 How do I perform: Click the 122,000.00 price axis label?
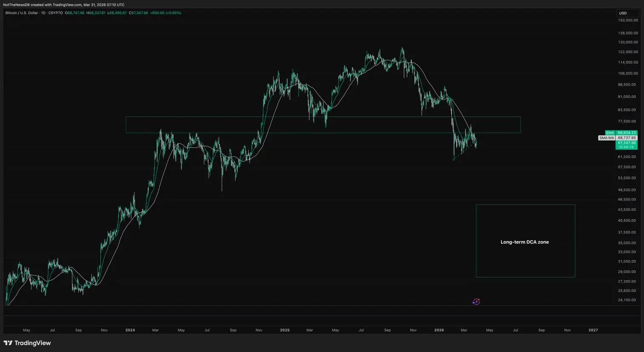(628, 52)
